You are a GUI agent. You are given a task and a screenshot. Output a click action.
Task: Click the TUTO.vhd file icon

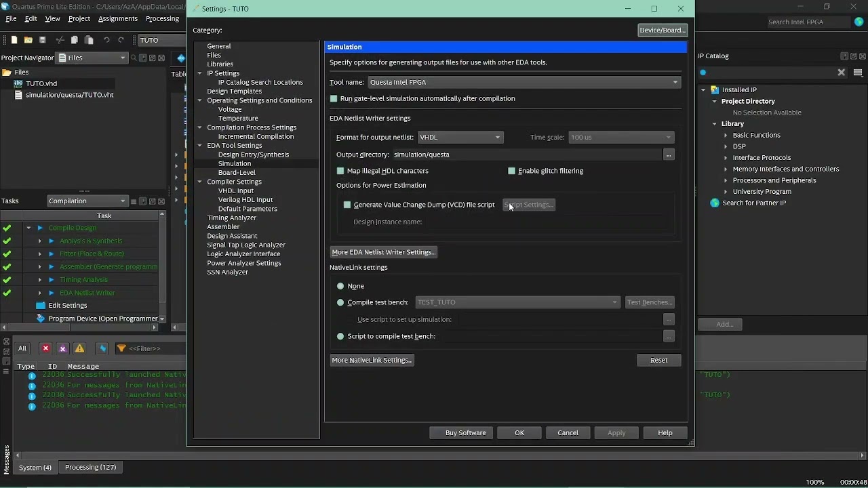18,83
